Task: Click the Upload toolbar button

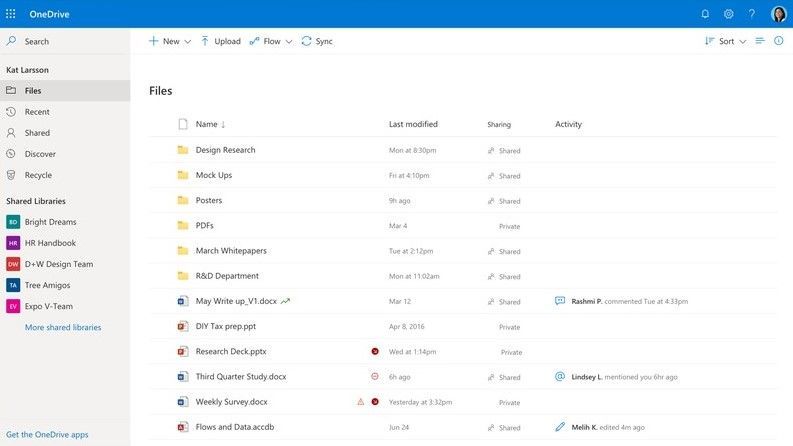Action: pos(221,41)
